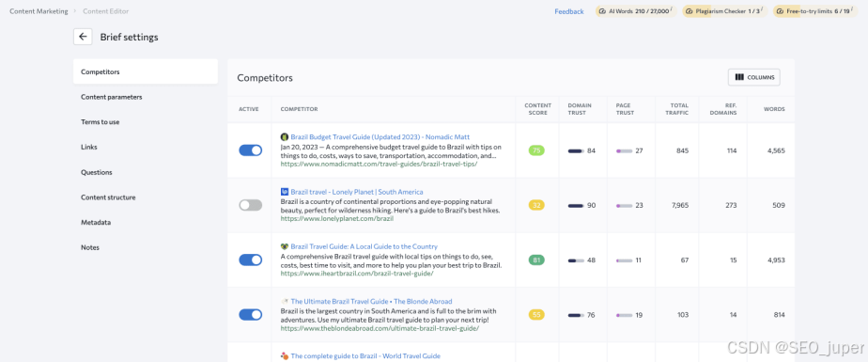Click the AI Words limit gauge icon
Screen dimensions: 868x362
[x=602, y=11]
